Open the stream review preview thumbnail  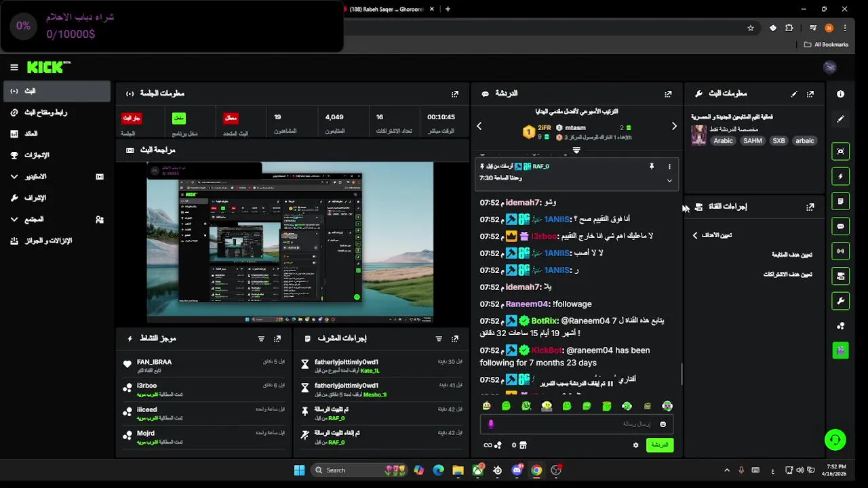(290, 242)
